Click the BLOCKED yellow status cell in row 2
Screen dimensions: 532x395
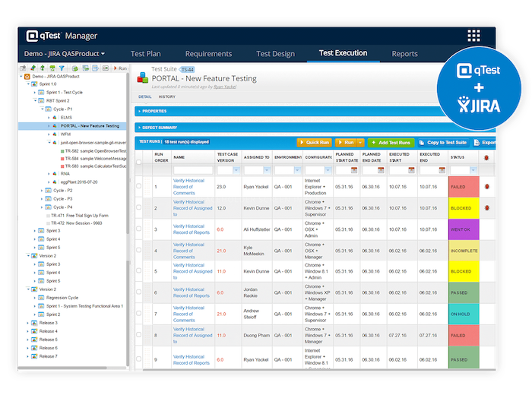464,207
